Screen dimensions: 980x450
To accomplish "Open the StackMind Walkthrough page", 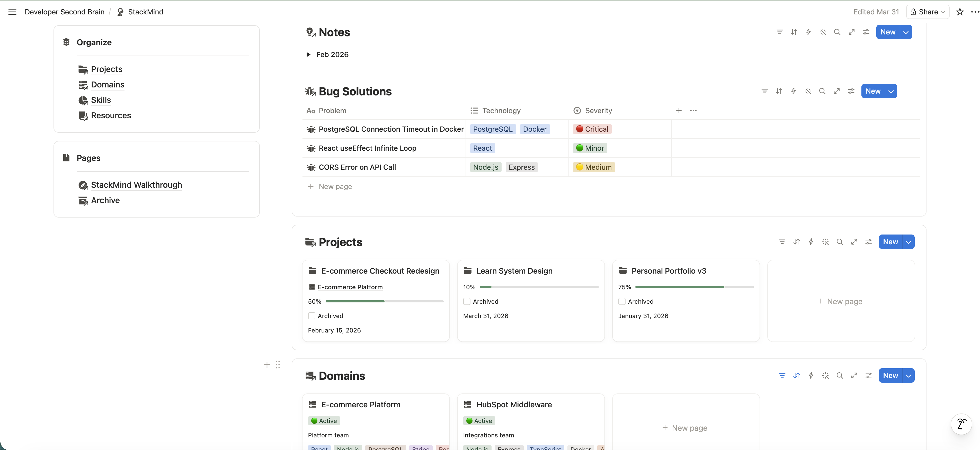I will click(x=136, y=185).
